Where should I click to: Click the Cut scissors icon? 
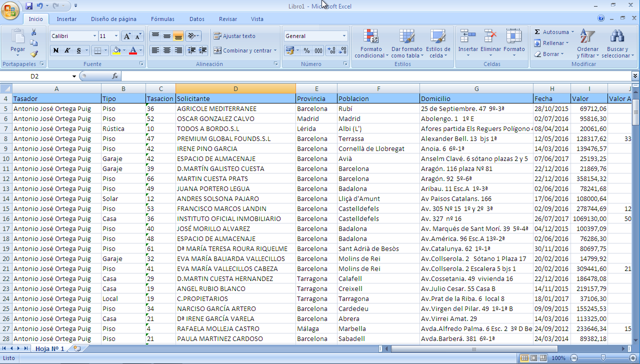(34, 32)
